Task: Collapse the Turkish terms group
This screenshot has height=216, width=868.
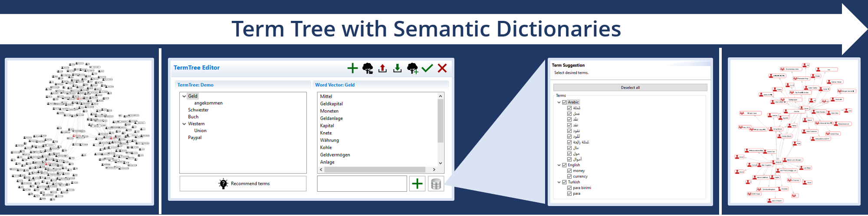Action: pyautogui.click(x=559, y=182)
